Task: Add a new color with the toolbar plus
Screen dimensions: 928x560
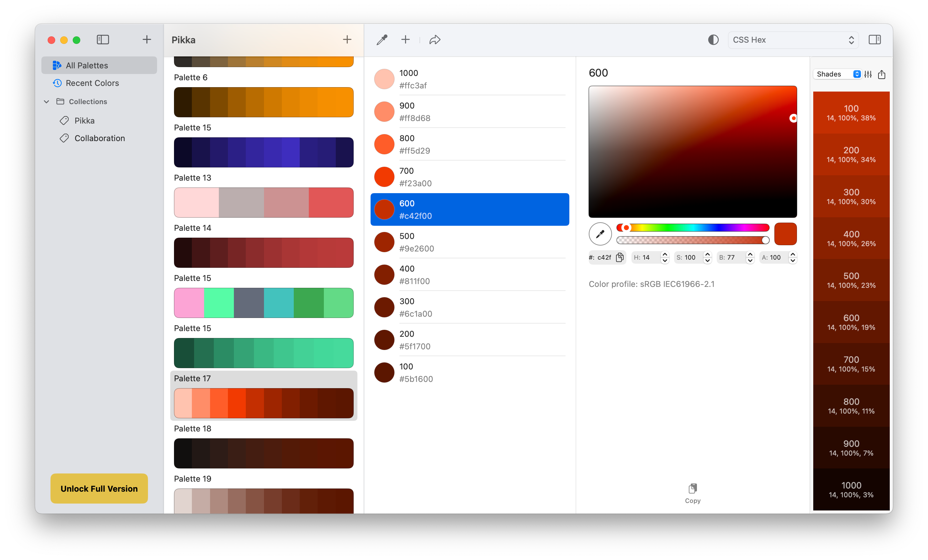Action: pos(405,40)
